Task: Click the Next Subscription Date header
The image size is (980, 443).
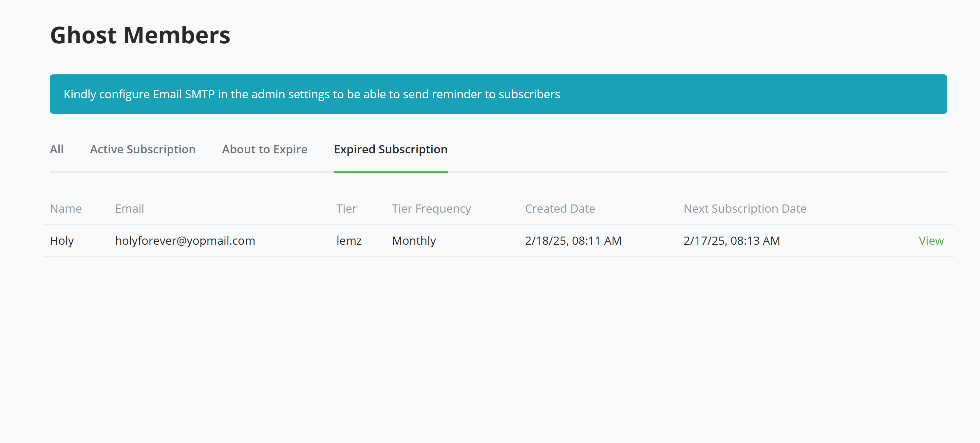Action: pos(744,208)
